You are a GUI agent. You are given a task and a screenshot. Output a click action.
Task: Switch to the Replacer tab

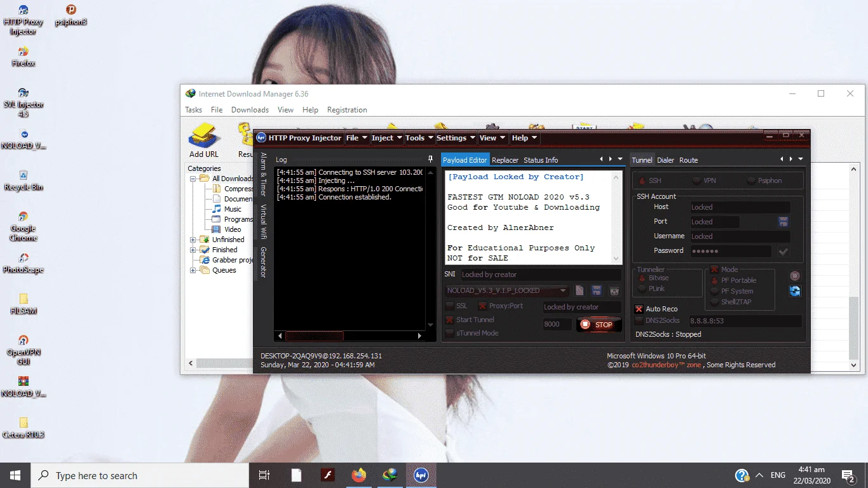click(505, 160)
